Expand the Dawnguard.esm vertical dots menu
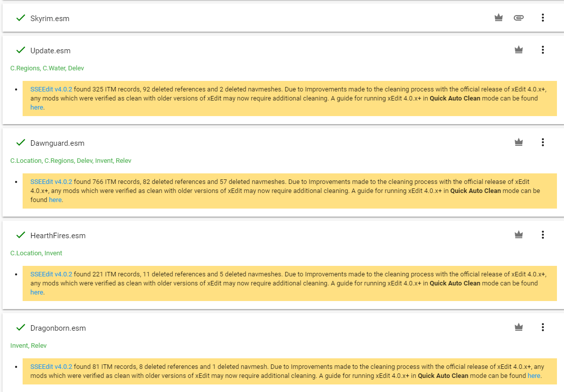Screen dimensions: 564x392 pos(543,142)
